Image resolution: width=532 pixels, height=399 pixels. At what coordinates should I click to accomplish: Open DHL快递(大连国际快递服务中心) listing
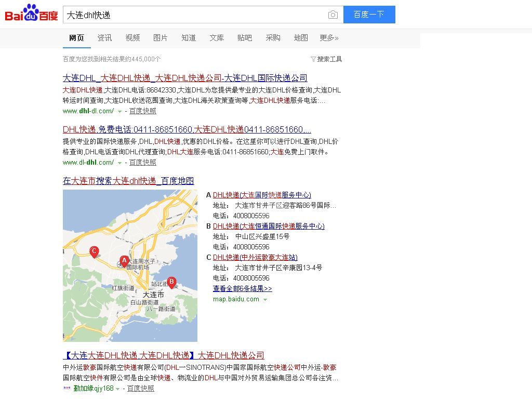click(x=262, y=195)
